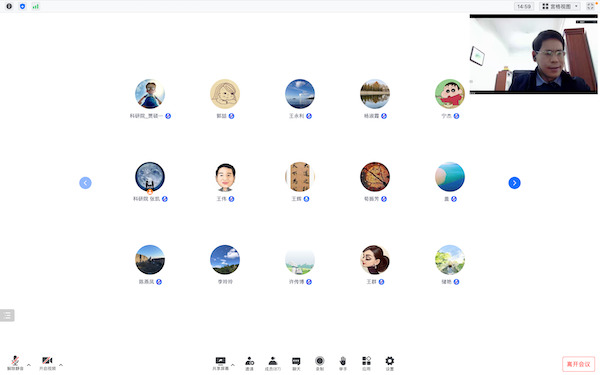Click muted mic icon below Great Wall avatar
Image resolution: width=600 pixels, height=375 pixels.
[x=159, y=282]
